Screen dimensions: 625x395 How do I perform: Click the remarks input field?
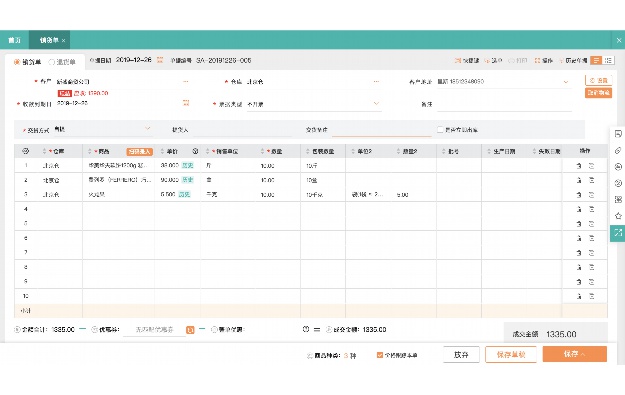(x=504, y=104)
